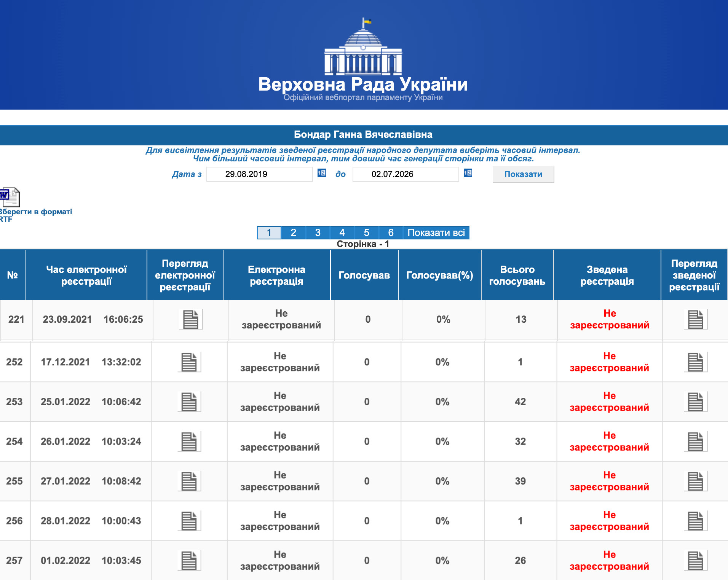
Task: Click the Verkhovna Rada building logo
Action: coord(363,46)
